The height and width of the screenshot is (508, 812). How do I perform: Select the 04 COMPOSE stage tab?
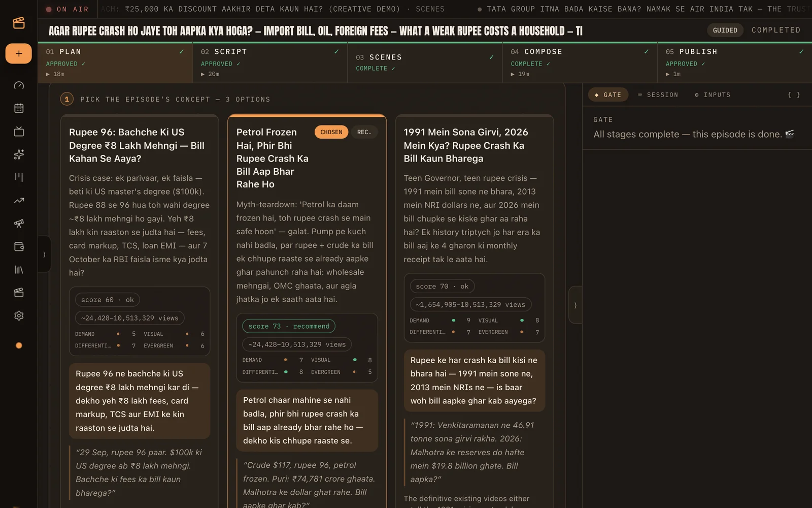(580, 62)
